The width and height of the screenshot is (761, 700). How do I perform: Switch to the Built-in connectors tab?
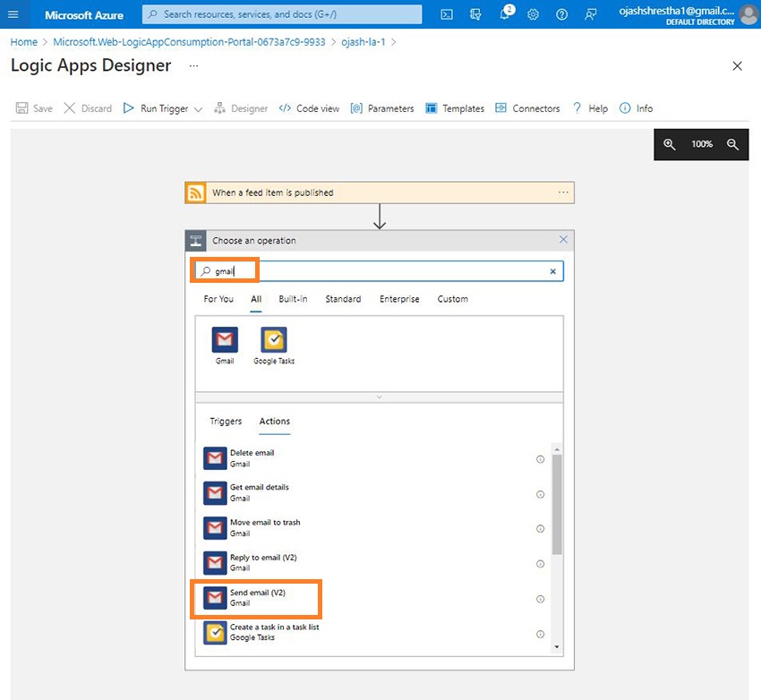[x=293, y=299]
